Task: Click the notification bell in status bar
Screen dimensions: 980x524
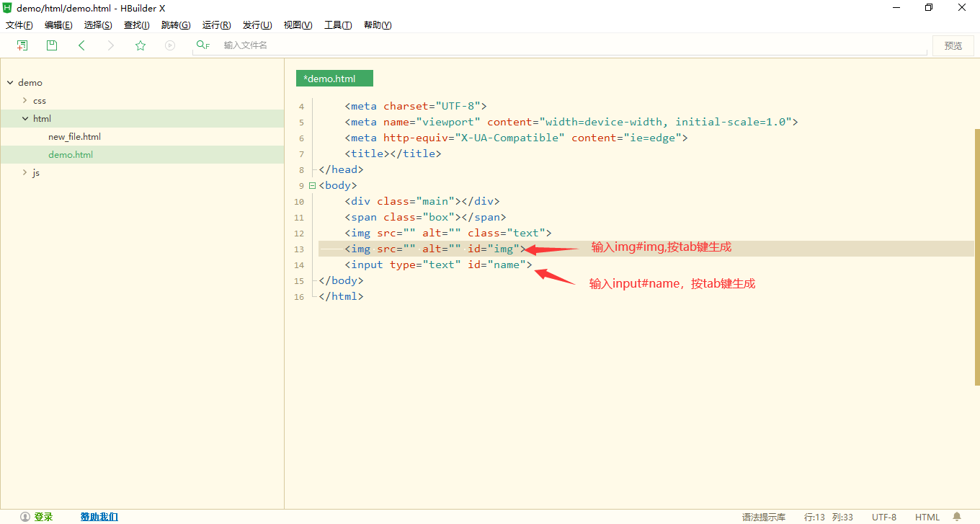Action: (957, 516)
